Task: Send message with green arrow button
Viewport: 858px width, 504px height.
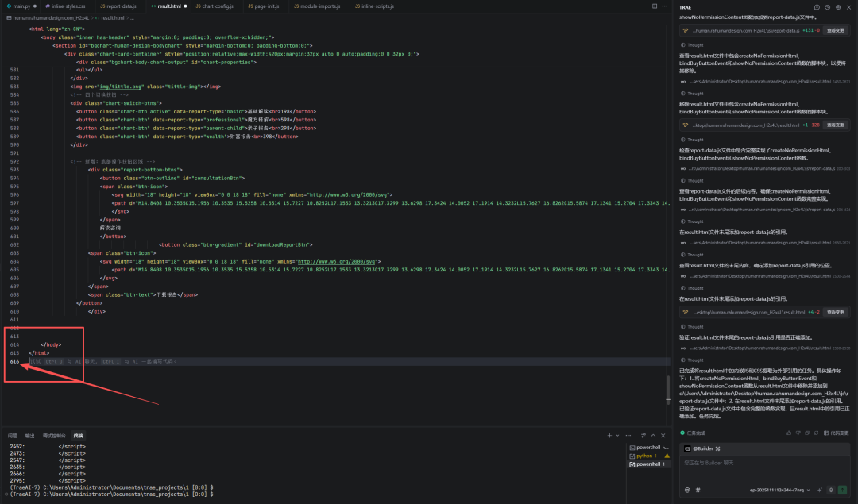Action: coord(842,490)
